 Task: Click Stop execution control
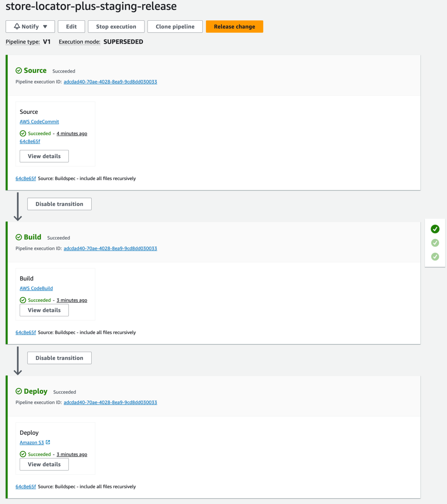click(x=116, y=27)
